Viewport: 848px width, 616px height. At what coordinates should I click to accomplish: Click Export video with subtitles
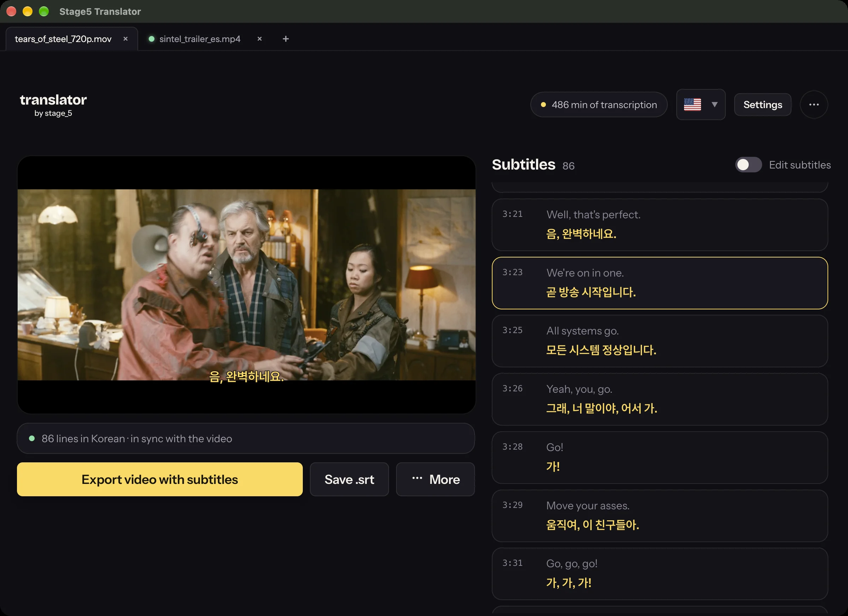160,479
